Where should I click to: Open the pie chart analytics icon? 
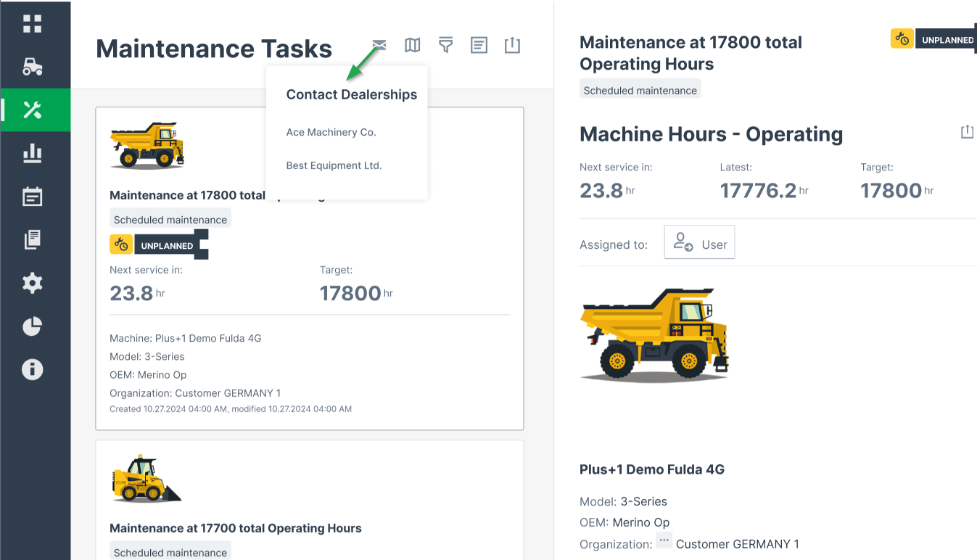click(x=33, y=326)
